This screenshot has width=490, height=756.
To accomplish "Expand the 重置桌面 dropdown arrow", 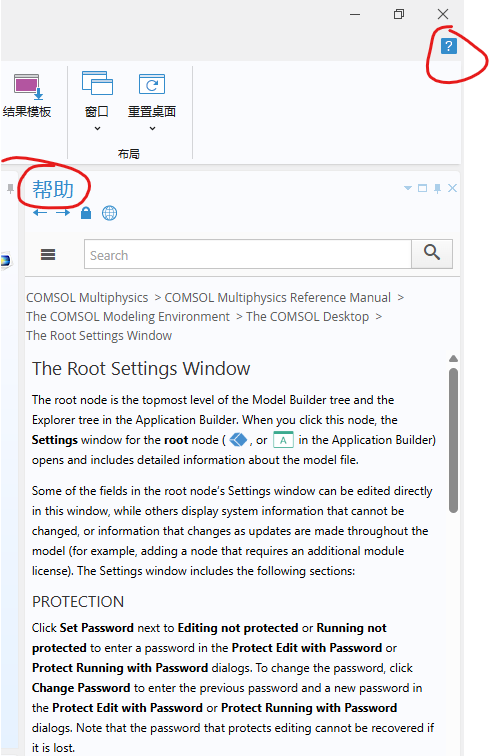I will pos(152,129).
